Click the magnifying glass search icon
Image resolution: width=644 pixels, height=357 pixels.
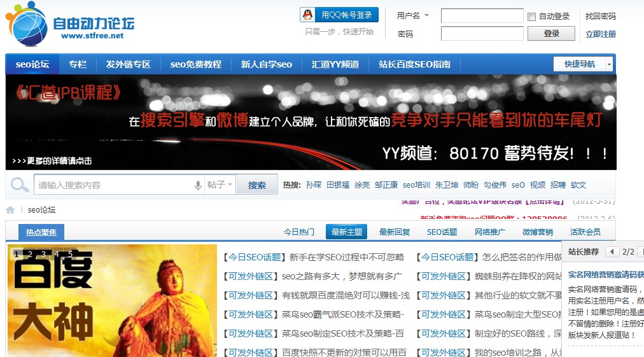click(20, 185)
